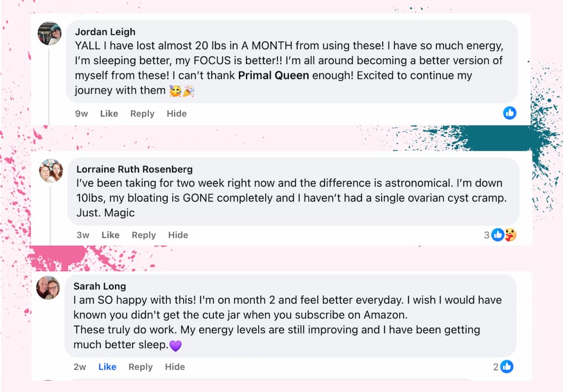The width and height of the screenshot is (563, 392).
Task: Click the party popper emoji in Jordan's comment
Action: (x=189, y=91)
